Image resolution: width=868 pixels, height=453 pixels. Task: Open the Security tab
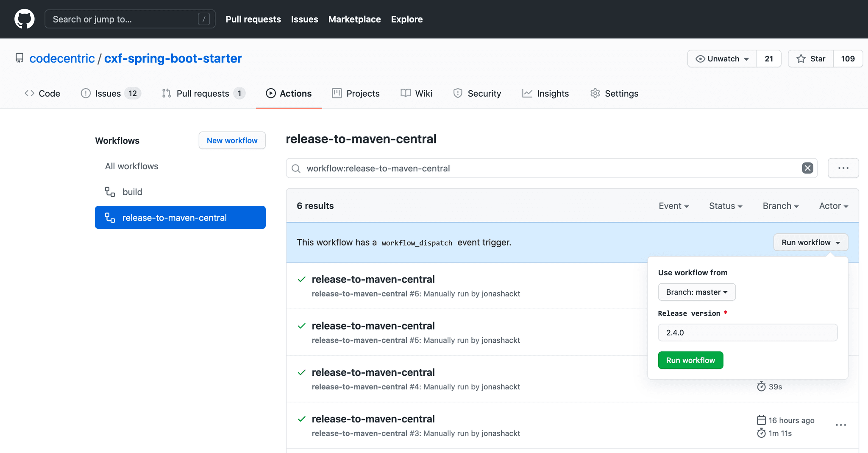coord(477,93)
